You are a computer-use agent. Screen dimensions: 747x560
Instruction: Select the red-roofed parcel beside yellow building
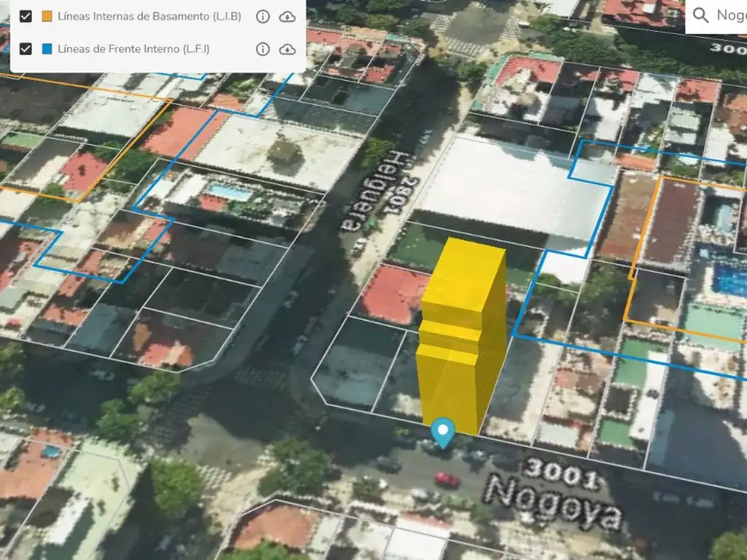tap(392, 294)
